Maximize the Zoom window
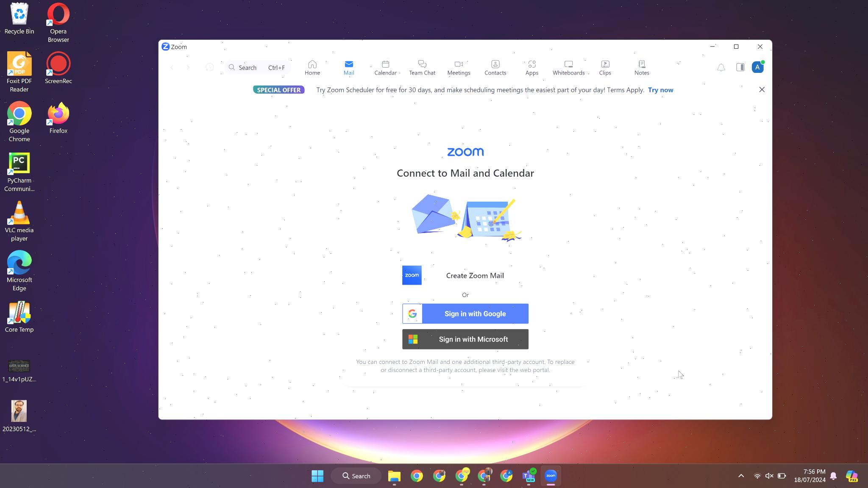This screenshot has height=488, width=868. pos(736,47)
